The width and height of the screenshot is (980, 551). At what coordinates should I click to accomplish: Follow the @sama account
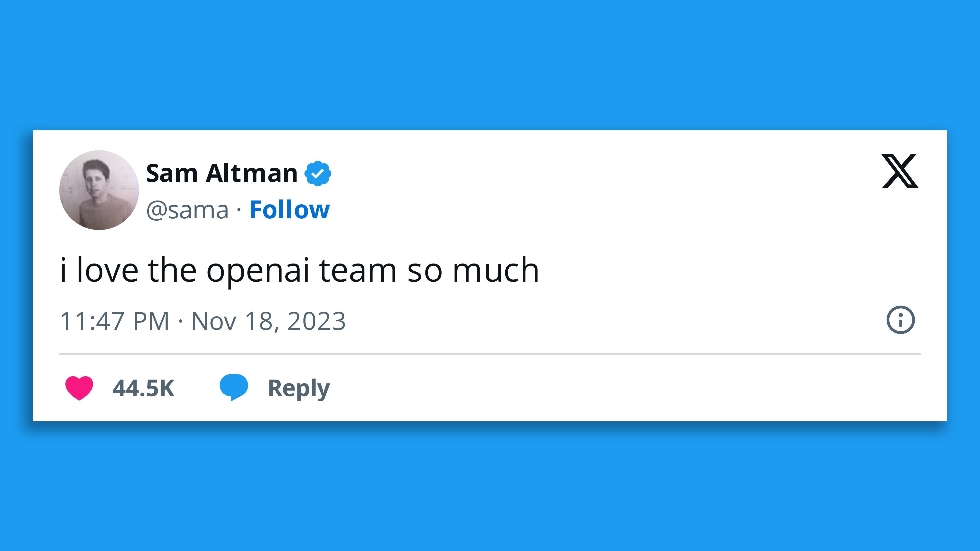pyautogui.click(x=289, y=210)
